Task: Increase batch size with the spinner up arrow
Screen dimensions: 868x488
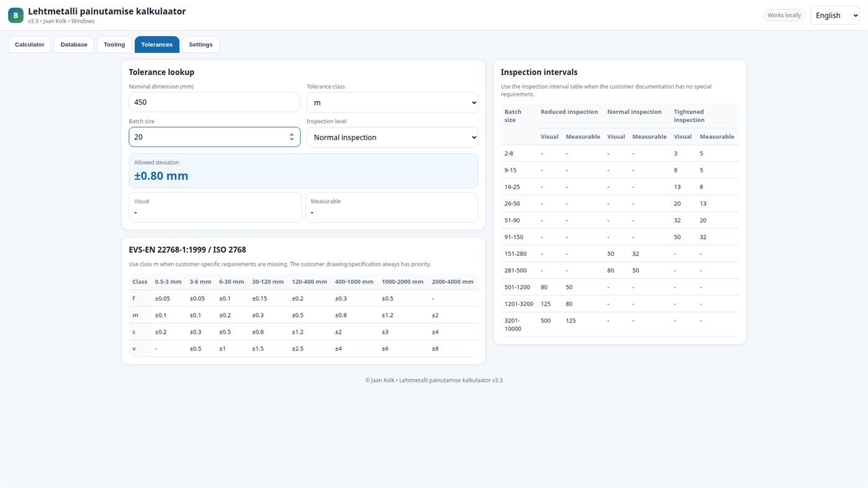Action: point(292,134)
